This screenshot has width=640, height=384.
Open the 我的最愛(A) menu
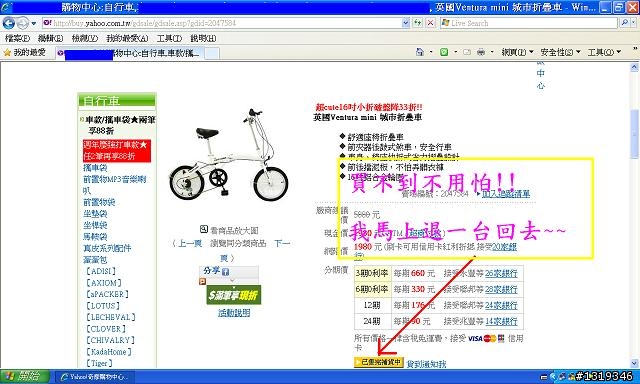pyautogui.click(x=127, y=38)
